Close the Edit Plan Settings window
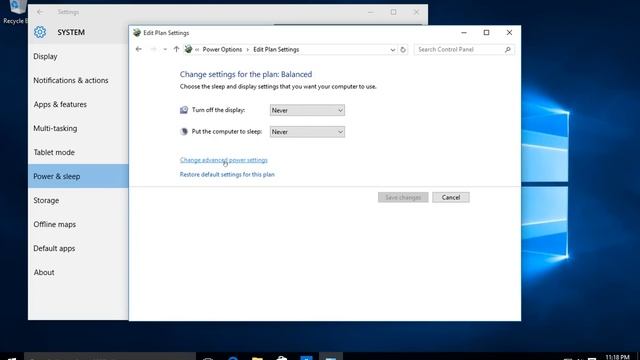 tap(509, 33)
